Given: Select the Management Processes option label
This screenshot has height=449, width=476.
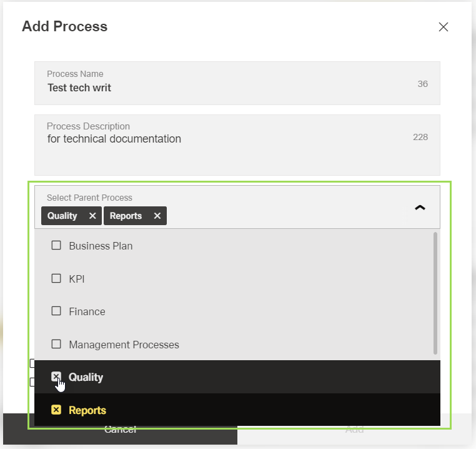Looking at the screenshot, I should coord(124,345).
